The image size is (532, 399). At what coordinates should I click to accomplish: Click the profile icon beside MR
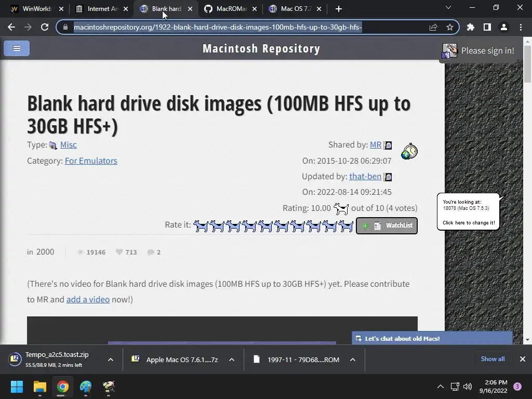tap(388, 145)
